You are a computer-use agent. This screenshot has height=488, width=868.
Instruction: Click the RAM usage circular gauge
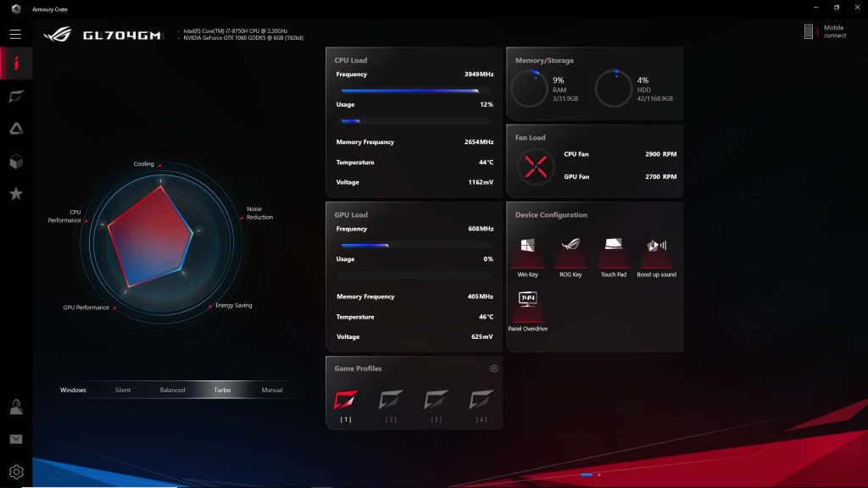coord(529,88)
